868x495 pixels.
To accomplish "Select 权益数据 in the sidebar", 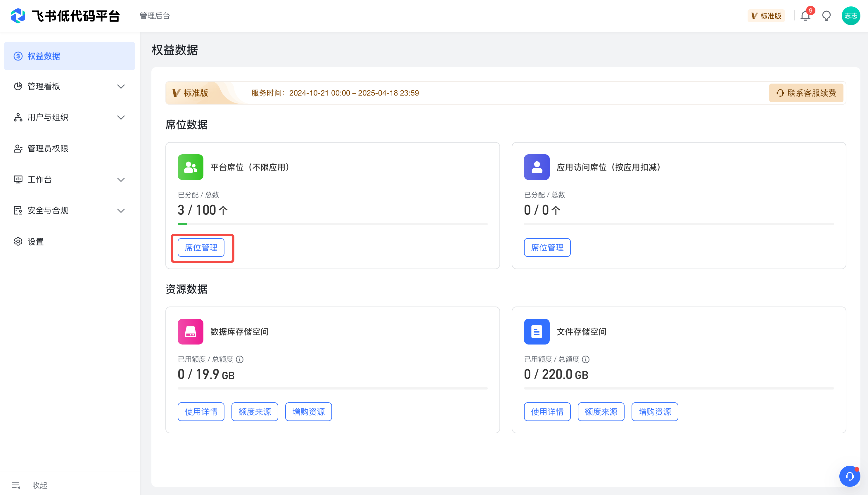I will coord(69,56).
